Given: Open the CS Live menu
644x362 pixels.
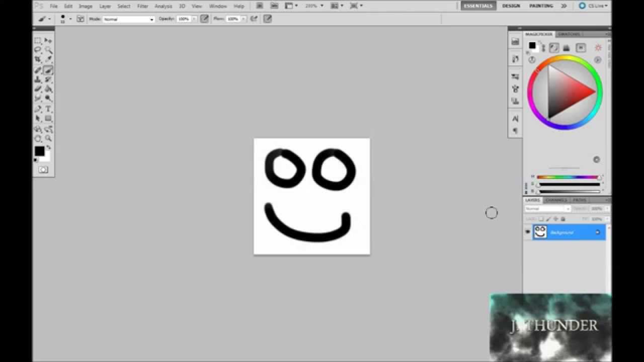Looking at the screenshot, I should pyautogui.click(x=593, y=6).
